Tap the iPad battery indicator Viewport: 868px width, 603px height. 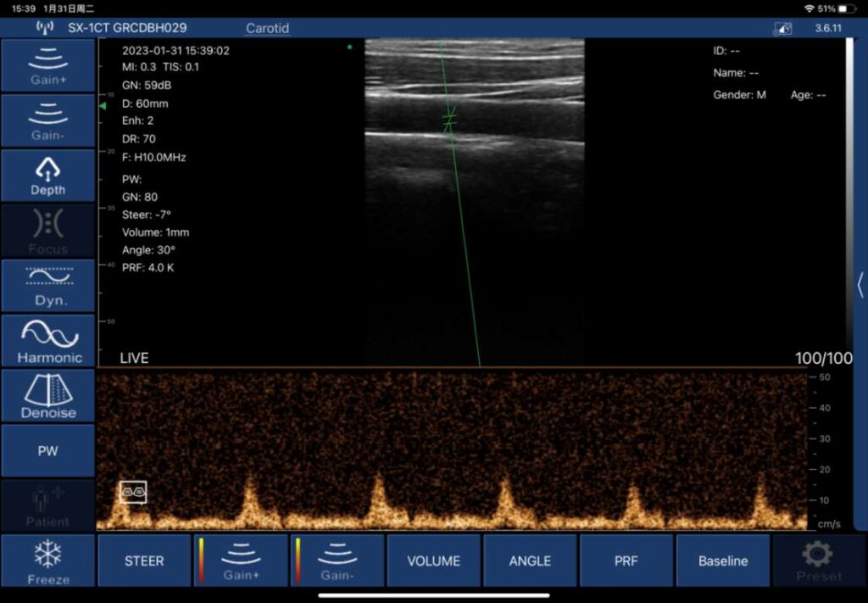848,8
